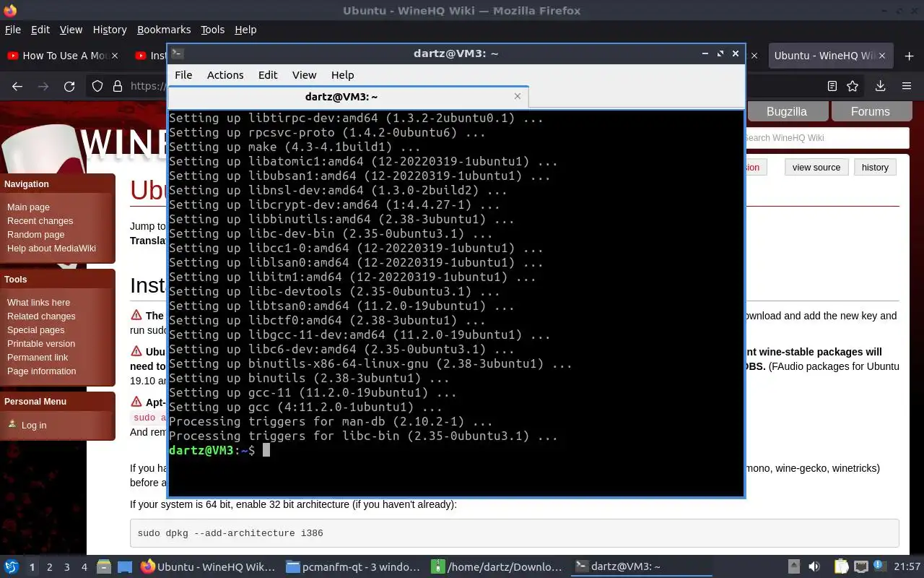The height and width of the screenshot is (578, 924).
Task: Open Printable version link
Action: pyautogui.click(x=41, y=343)
